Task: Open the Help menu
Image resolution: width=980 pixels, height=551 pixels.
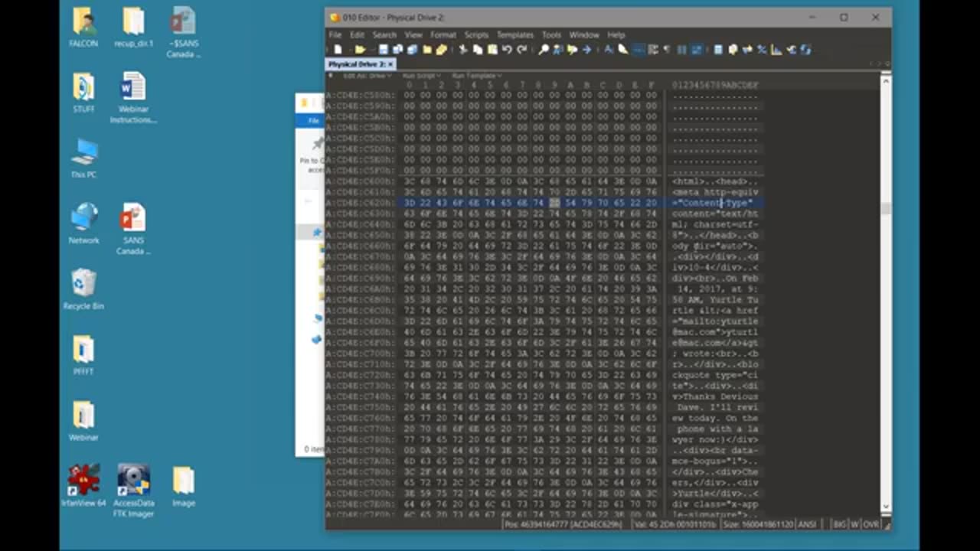Action: tap(616, 34)
